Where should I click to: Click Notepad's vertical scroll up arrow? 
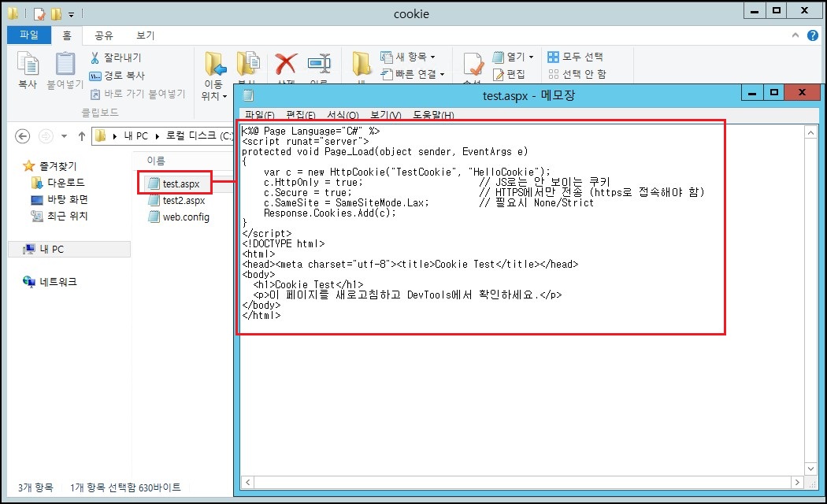click(x=810, y=132)
